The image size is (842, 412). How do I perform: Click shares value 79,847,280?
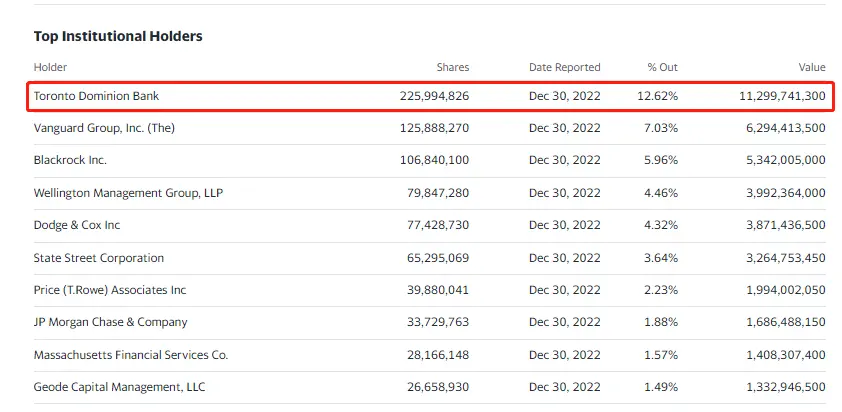pyautogui.click(x=438, y=193)
